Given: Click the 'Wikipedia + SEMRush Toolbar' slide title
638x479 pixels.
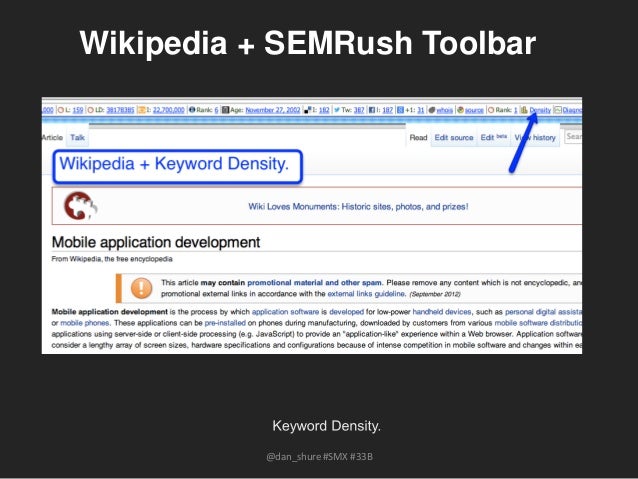Looking at the screenshot, I should (x=308, y=44).
